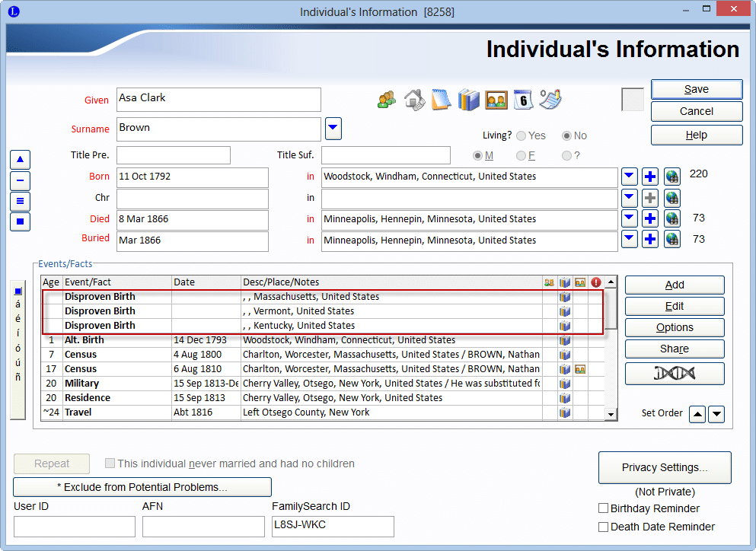This screenshot has width=756, height=551.
Task: Click Exclude from Potential Problems button
Action: pyautogui.click(x=142, y=487)
